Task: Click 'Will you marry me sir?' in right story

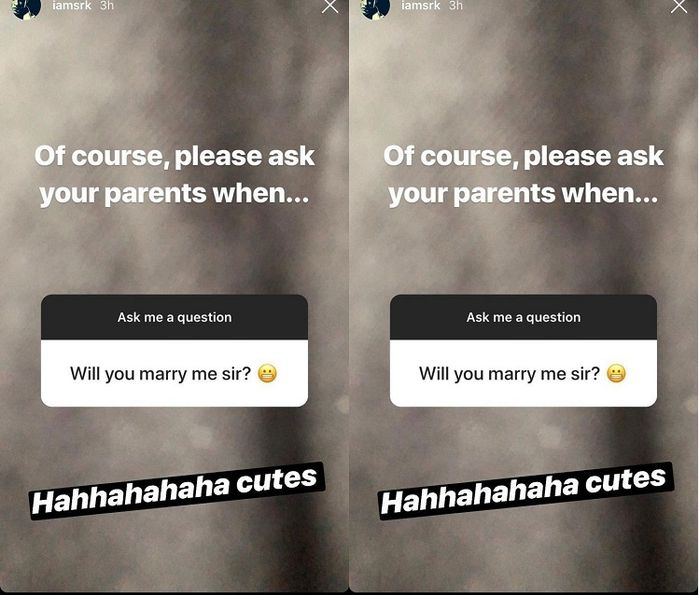Action: pos(509,374)
